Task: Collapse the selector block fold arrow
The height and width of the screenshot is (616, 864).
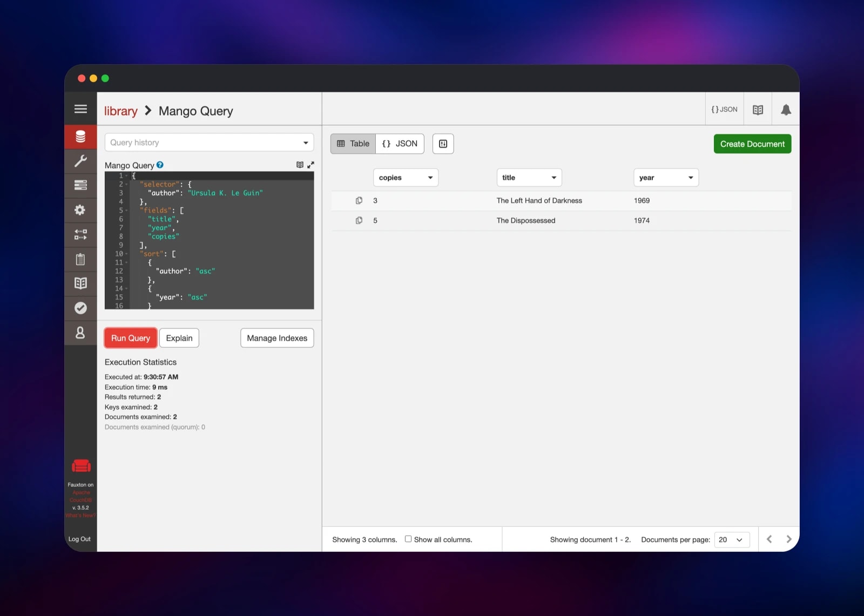Action: pyautogui.click(x=127, y=185)
